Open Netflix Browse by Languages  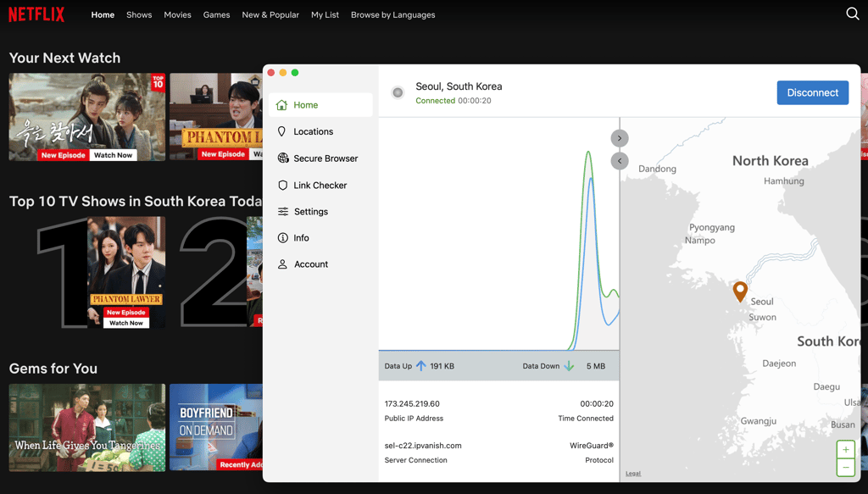(x=393, y=15)
